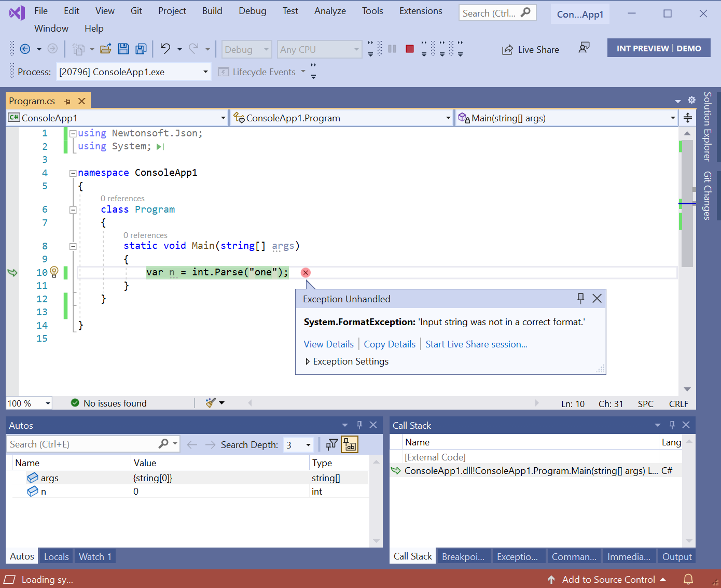Click the Autos search input field
This screenshot has width=721, height=588.
coord(83,444)
